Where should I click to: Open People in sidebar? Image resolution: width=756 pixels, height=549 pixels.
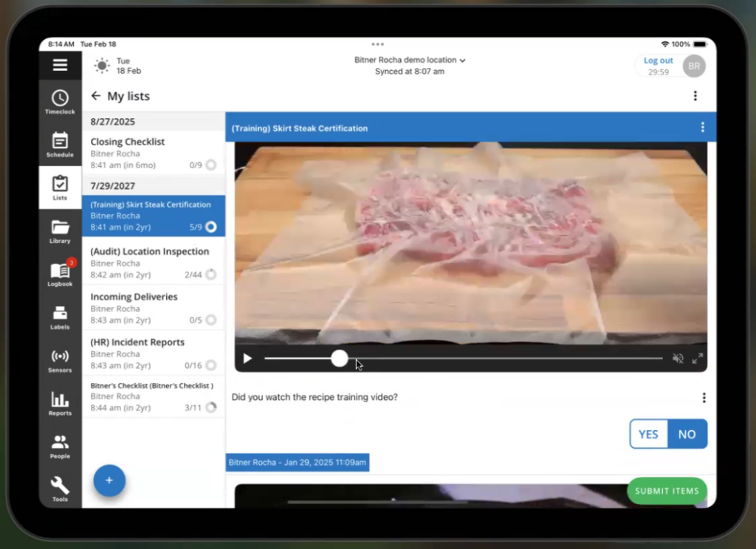tap(60, 446)
